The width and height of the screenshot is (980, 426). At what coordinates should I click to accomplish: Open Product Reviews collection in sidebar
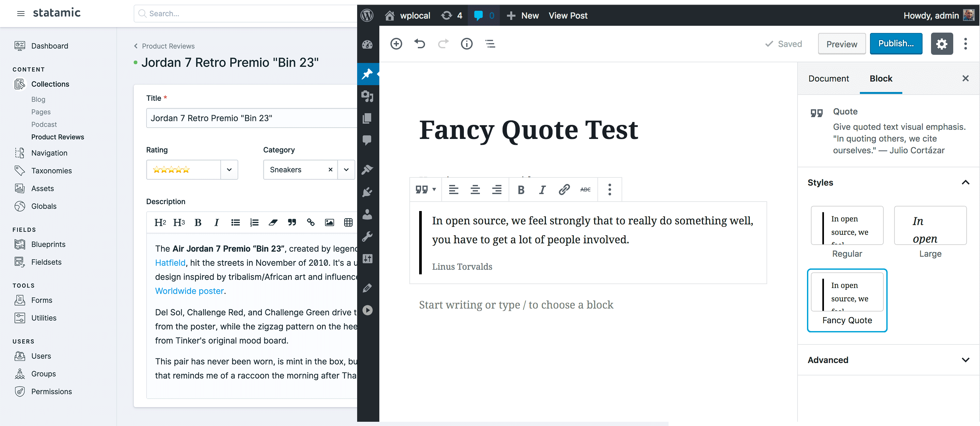coord(57,137)
